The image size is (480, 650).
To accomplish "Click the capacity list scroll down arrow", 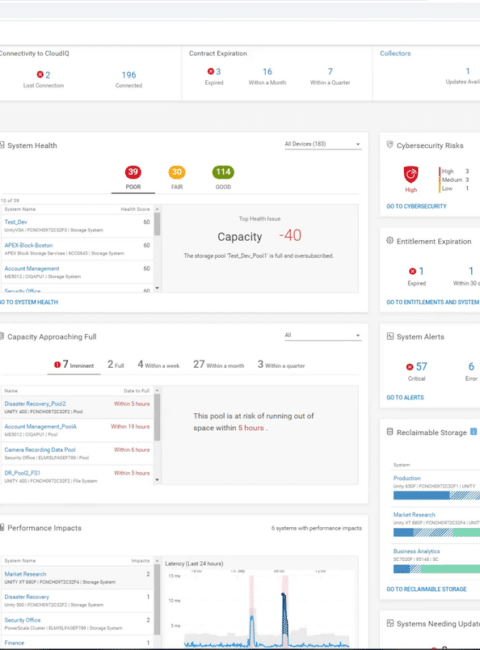I will pyautogui.click(x=157, y=480).
